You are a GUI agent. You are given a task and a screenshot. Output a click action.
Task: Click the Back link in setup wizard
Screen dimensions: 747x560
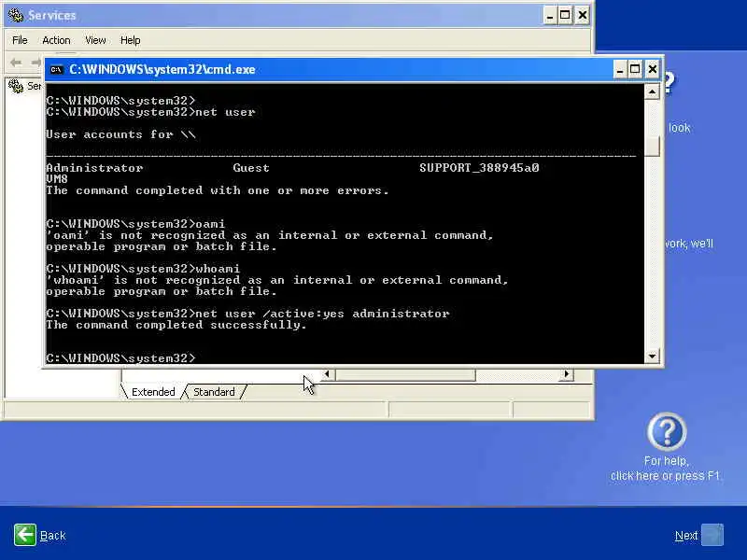click(x=53, y=536)
